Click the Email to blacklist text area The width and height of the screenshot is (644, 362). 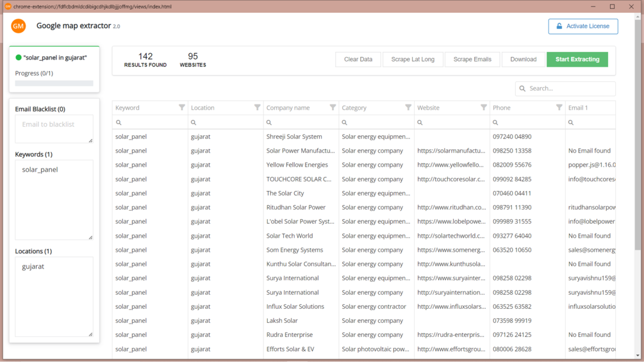pyautogui.click(x=54, y=129)
